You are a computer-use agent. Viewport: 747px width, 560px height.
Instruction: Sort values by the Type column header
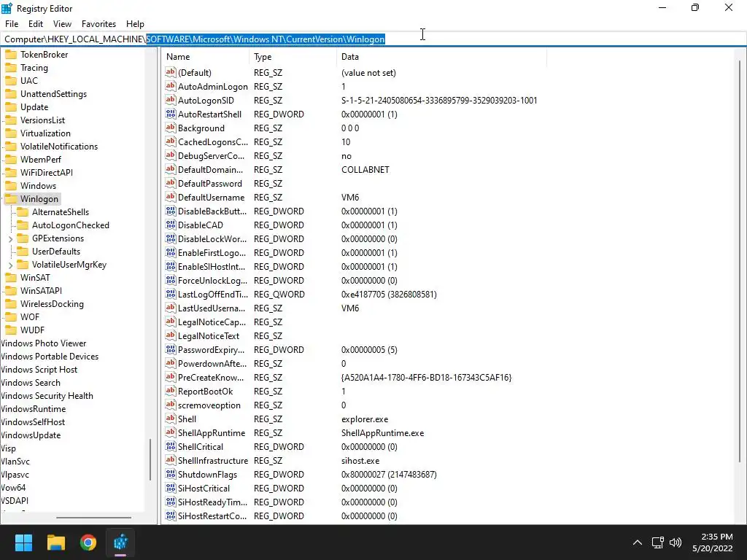(x=293, y=57)
